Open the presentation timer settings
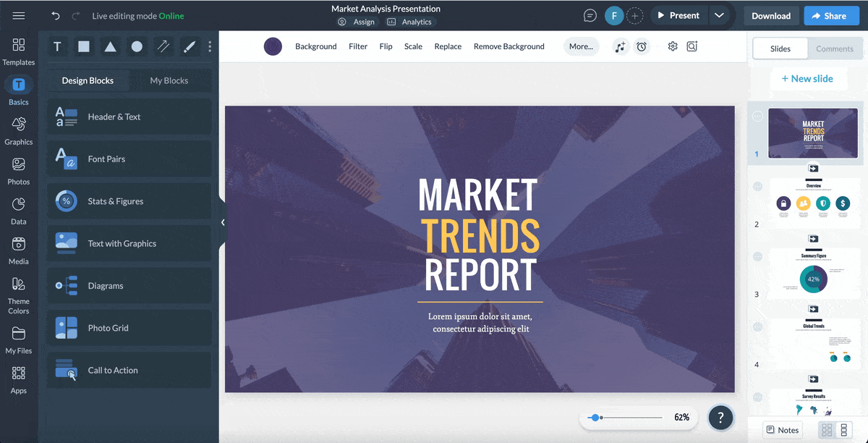This screenshot has width=868, height=443. [x=642, y=46]
